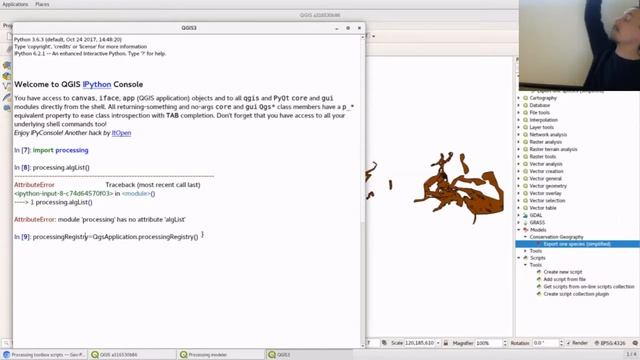Click the Vector table QGIS icon
Screen dimensions: 640x360
tap(525, 208)
